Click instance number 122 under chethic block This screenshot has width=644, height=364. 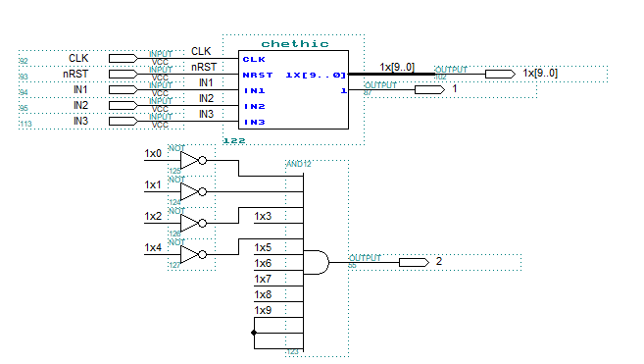click(x=234, y=140)
